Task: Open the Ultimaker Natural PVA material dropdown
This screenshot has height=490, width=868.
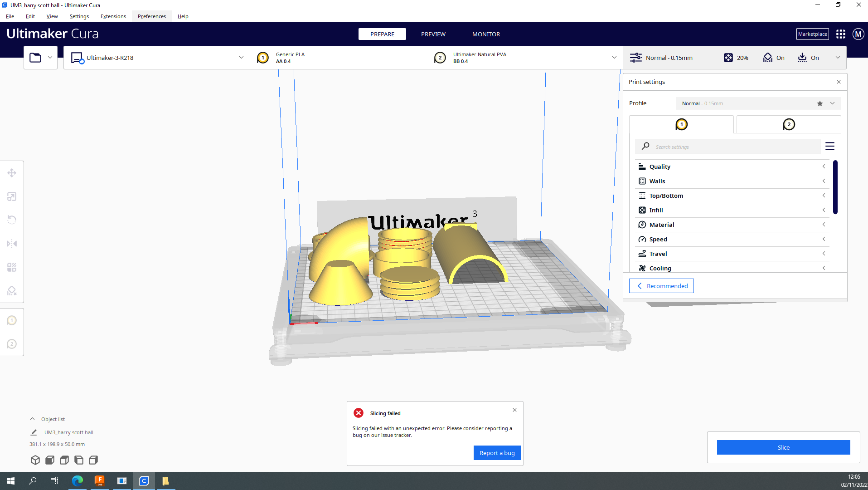Action: (614, 57)
